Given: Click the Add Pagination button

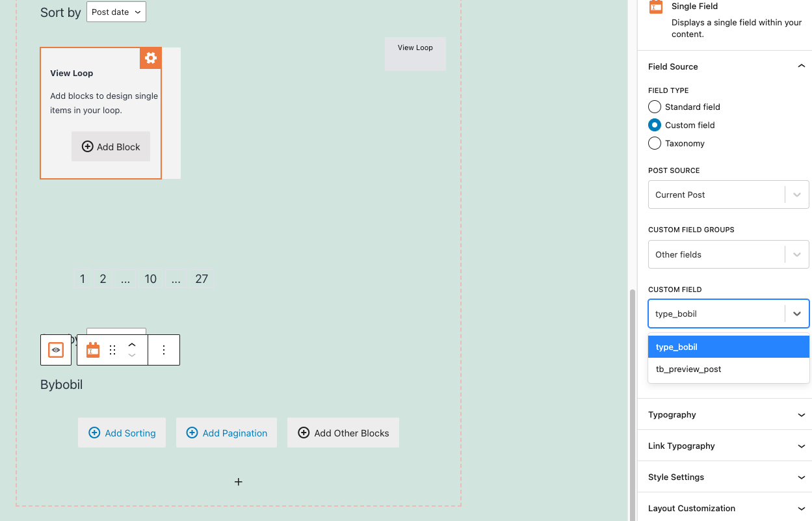Looking at the screenshot, I should coord(227,433).
